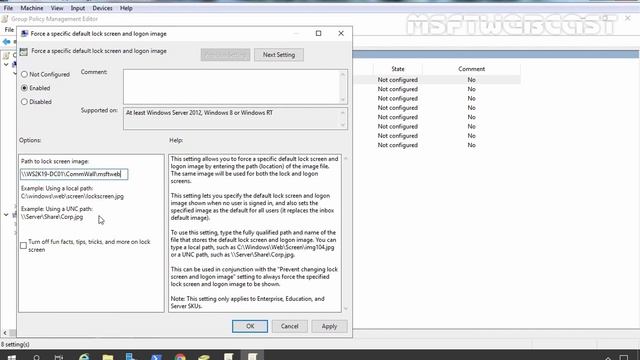Screen dimensions: 640x360
Task: Open the Input menu
Action: point(78,8)
